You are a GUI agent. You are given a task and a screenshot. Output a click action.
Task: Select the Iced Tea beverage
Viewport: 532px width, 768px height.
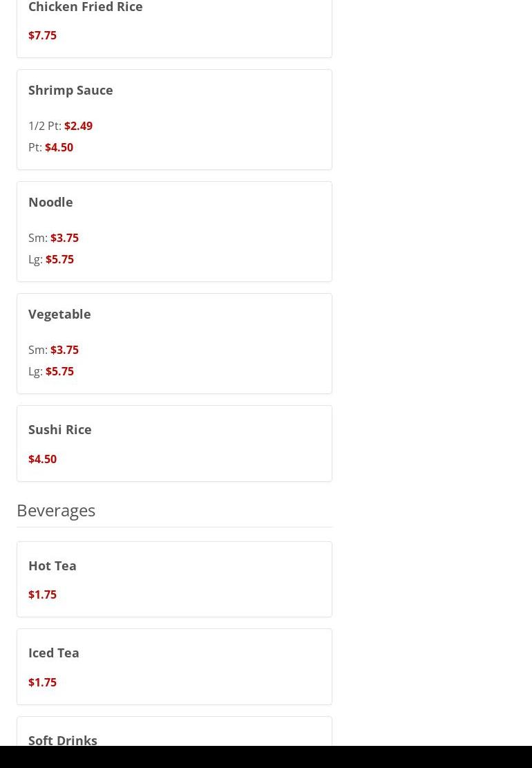tap(174, 666)
